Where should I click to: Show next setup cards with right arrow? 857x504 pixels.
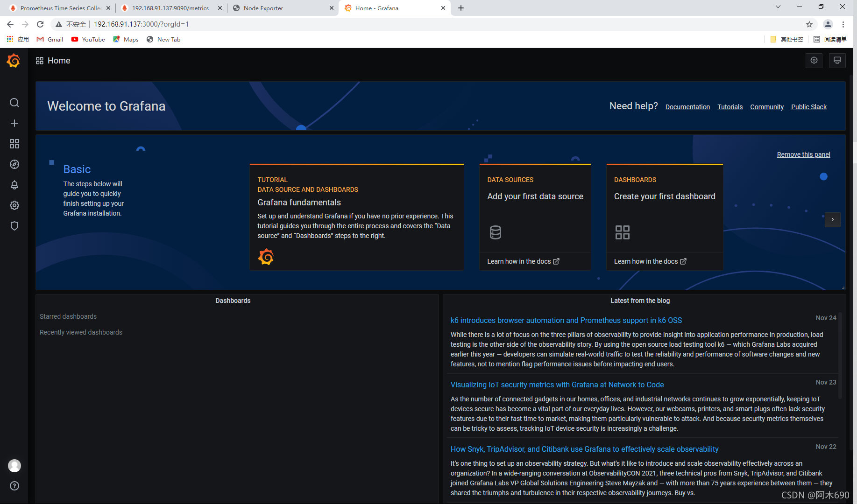coord(832,219)
